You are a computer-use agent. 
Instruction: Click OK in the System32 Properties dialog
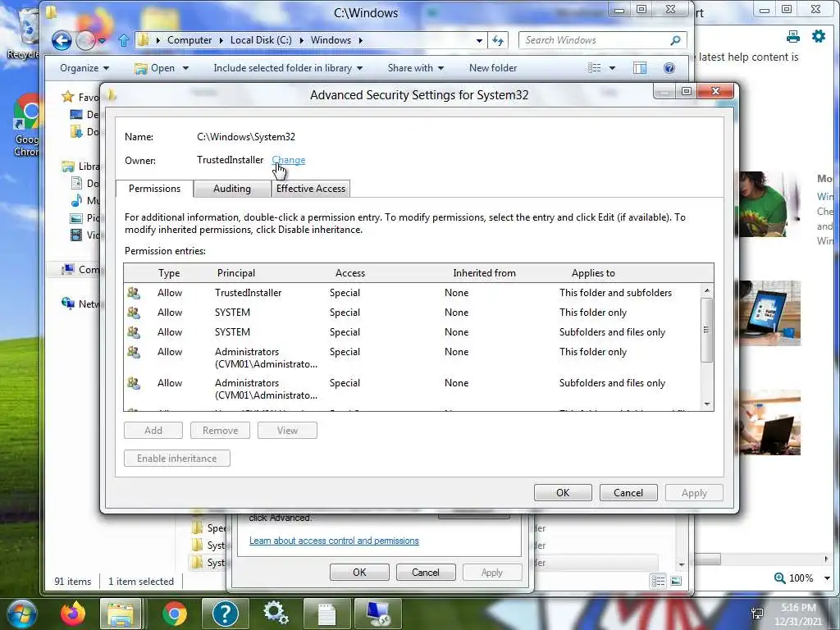click(x=359, y=572)
